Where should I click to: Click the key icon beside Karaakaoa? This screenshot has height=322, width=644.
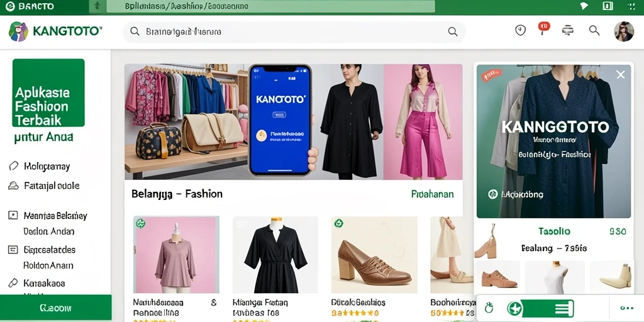[x=13, y=283]
